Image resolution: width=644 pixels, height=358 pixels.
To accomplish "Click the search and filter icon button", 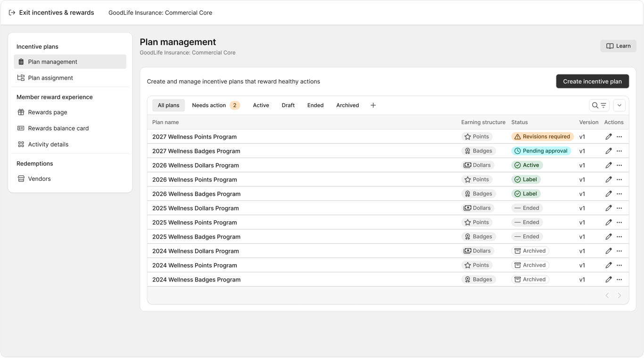I will pyautogui.click(x=599, y=105).
